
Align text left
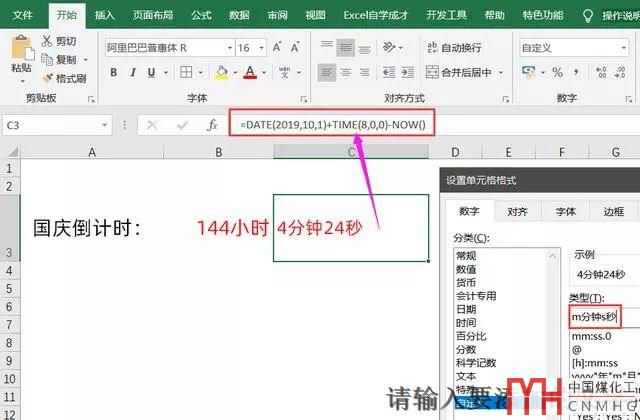(x=327, y=73)
